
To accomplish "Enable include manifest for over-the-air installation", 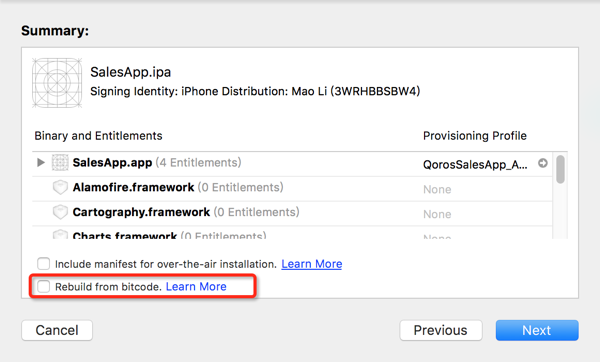I will click(x=43, y=264).
